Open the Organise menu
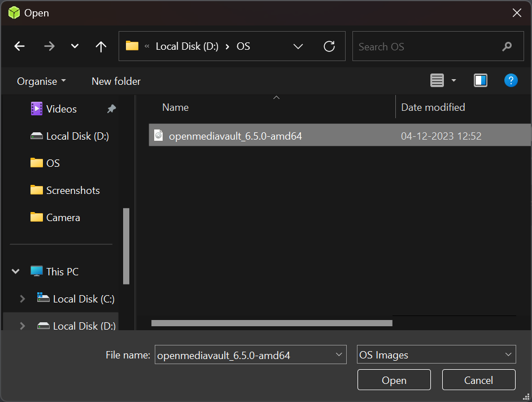532x402 pixels. [x=41, y=81]
